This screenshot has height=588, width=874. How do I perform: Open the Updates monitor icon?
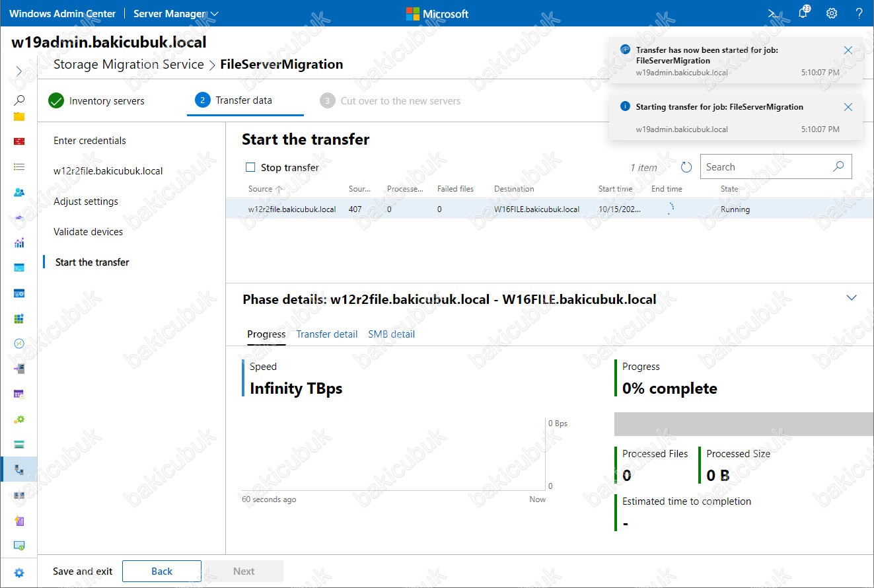point(19,546)
